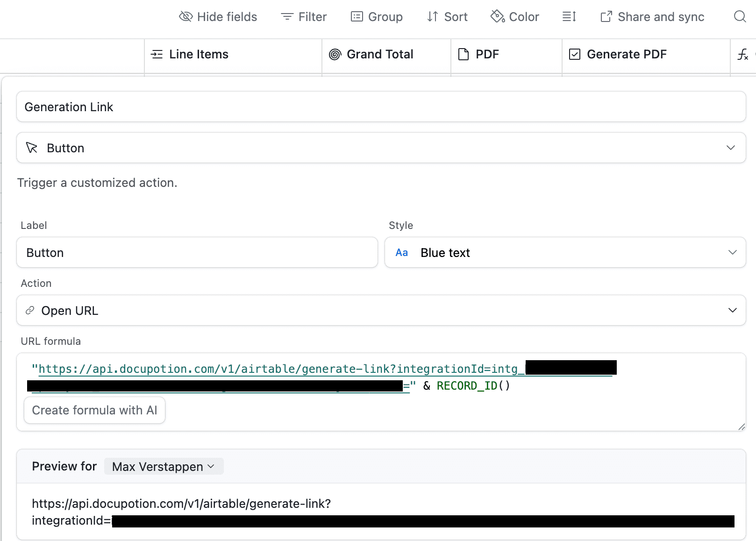
Task: Click the Aa style icon
Action: (402, 253)
